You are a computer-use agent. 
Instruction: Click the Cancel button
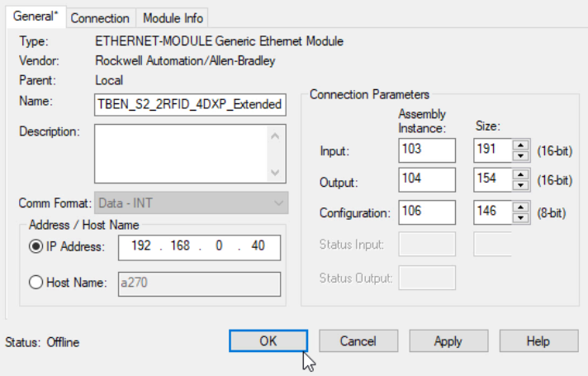tap(358, 340)
